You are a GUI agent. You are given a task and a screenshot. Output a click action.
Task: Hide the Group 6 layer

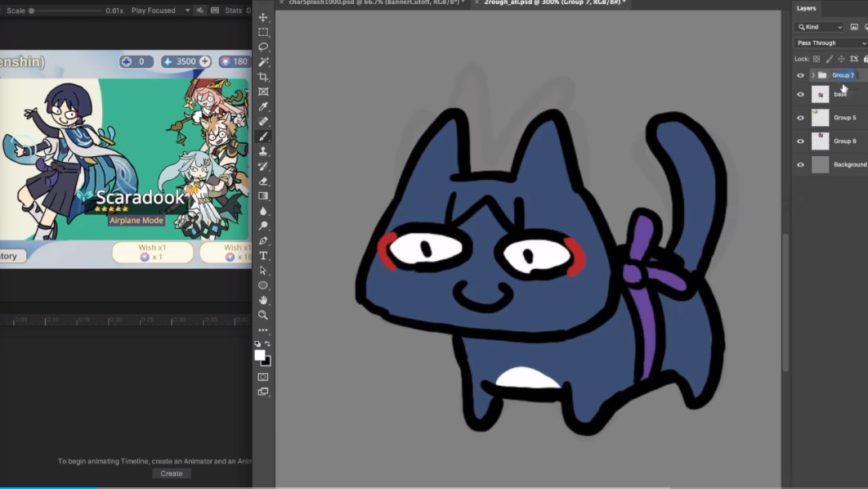point(800,141)
